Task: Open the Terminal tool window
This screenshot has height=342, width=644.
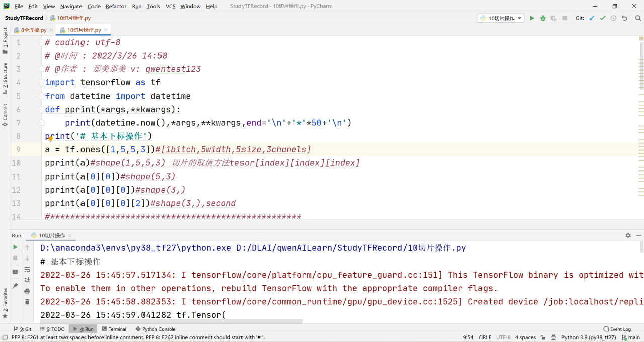Action: coord(114,329)
